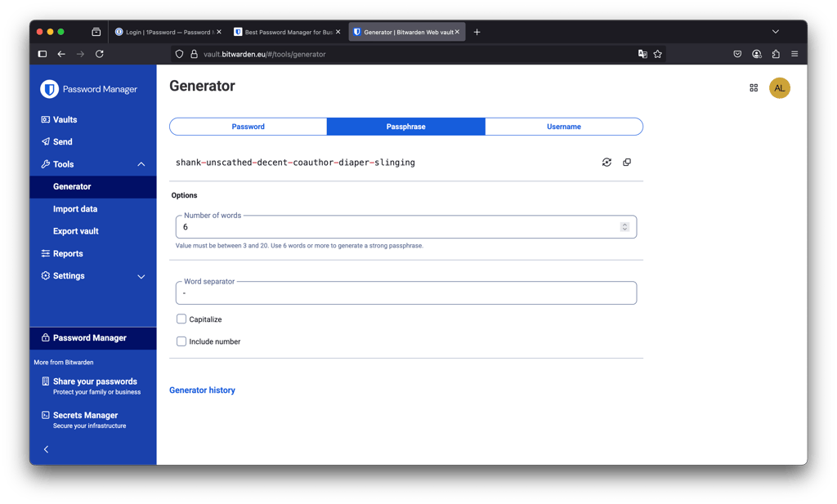This screenshot has height=504, width=837.
Task: Collapse the Tools section chevron
Action: (141, 164)
